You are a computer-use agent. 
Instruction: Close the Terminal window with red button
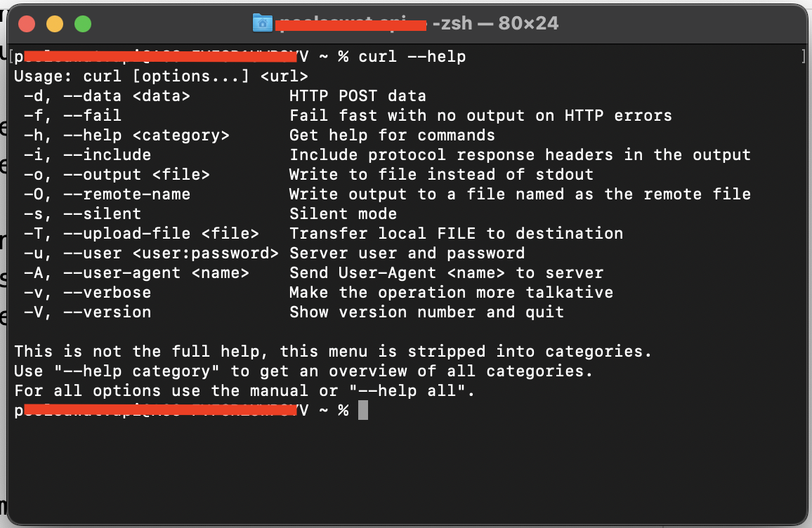[27, 24]
